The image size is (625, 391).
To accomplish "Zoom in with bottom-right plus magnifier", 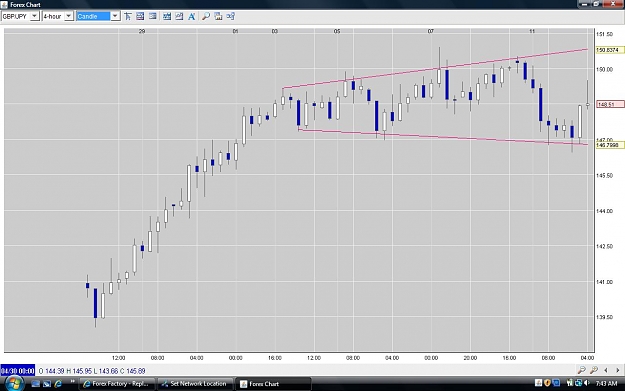I will pyautogui.click(x=594, y=370).
